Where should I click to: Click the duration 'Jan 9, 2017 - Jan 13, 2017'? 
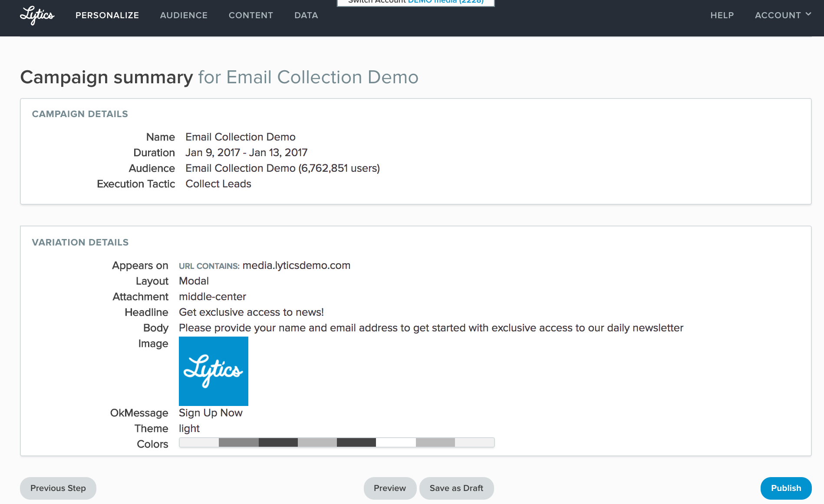click(247, 153)
